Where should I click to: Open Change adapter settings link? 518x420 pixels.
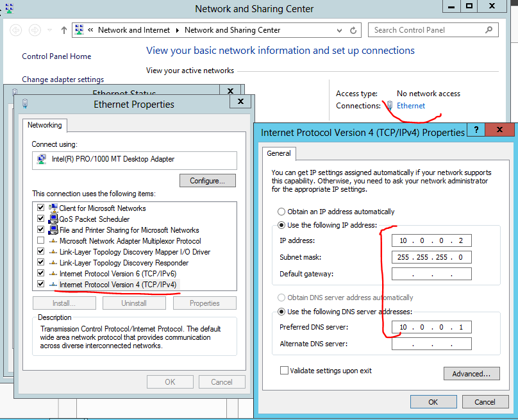pyautogui.click(x=63, y=80)
